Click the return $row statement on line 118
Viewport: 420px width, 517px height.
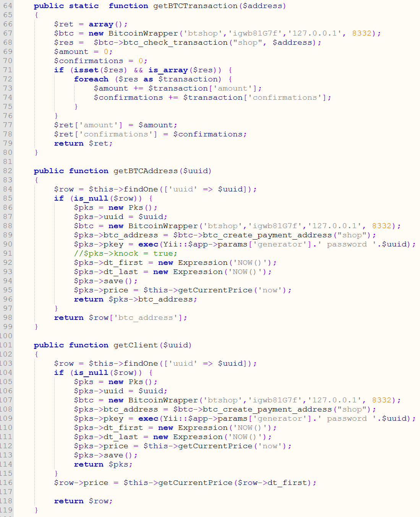[x=82, y=501]
